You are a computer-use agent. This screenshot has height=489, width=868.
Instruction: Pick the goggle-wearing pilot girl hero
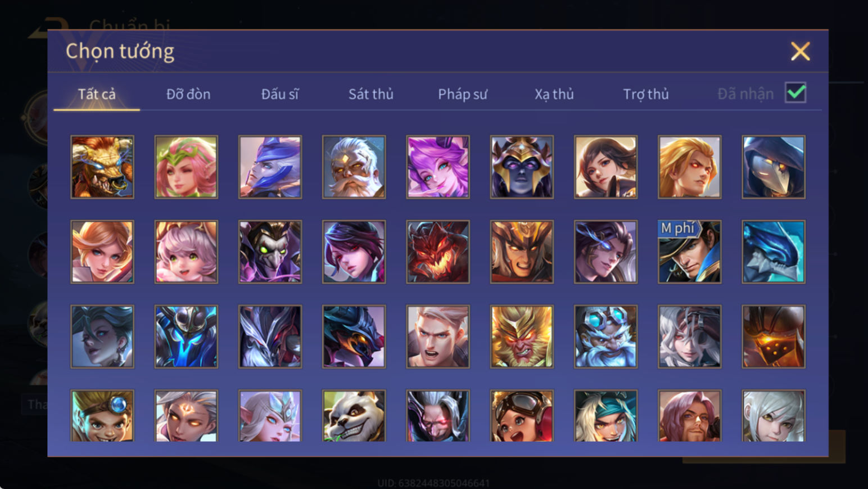click(x=522, y=416)
